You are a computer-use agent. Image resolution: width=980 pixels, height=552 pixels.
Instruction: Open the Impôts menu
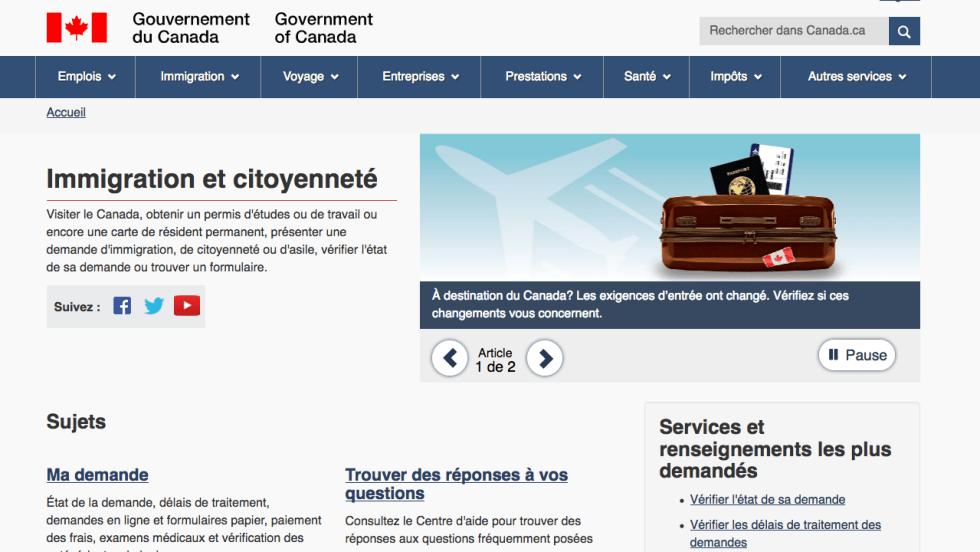(735, 77)
